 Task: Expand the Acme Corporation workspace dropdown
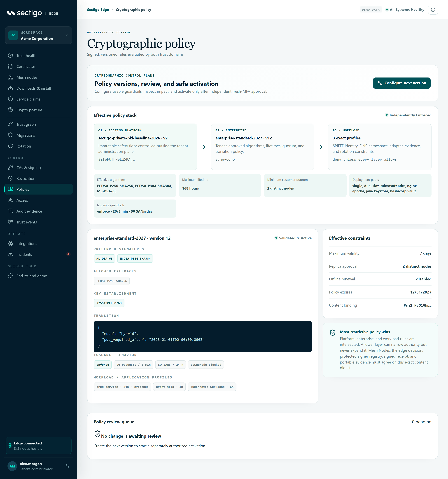tap(39, 35)
